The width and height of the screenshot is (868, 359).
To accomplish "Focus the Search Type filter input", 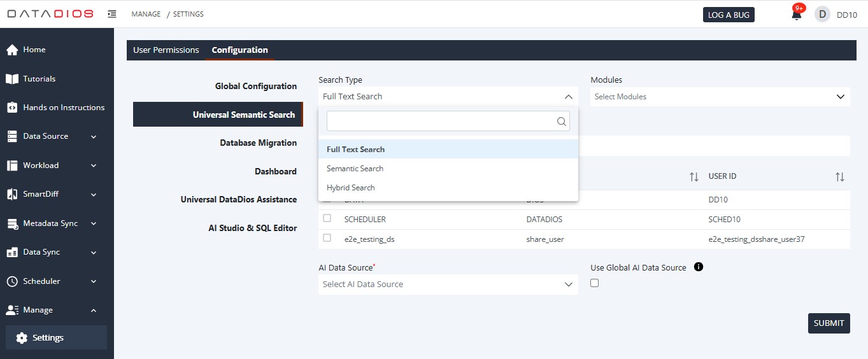I will pyautogui.click(x=441, y=122).
